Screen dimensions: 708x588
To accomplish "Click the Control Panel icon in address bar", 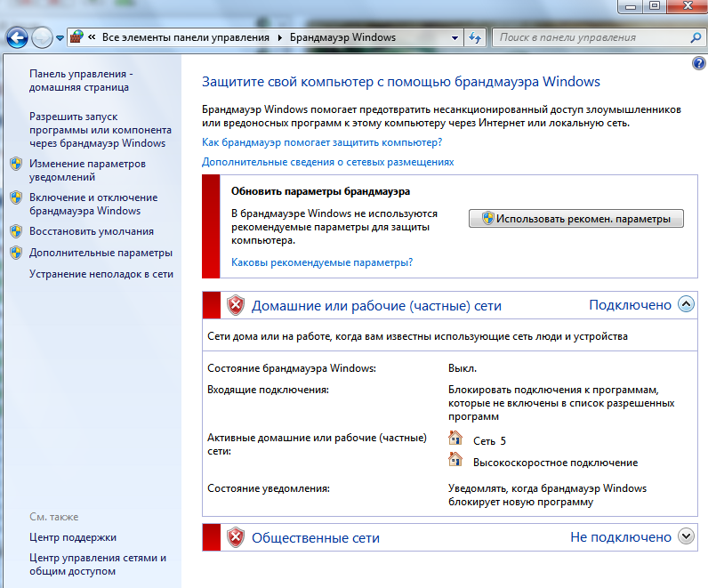I will [77, 38].
